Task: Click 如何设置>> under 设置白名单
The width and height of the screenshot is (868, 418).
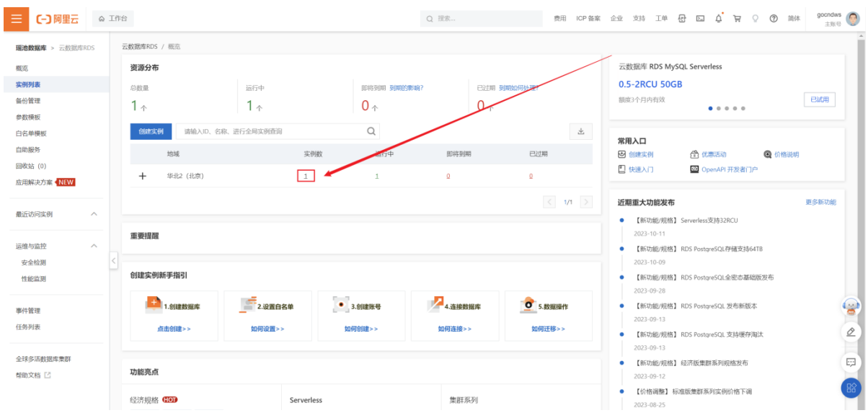Action: click(x=267, y=329)
